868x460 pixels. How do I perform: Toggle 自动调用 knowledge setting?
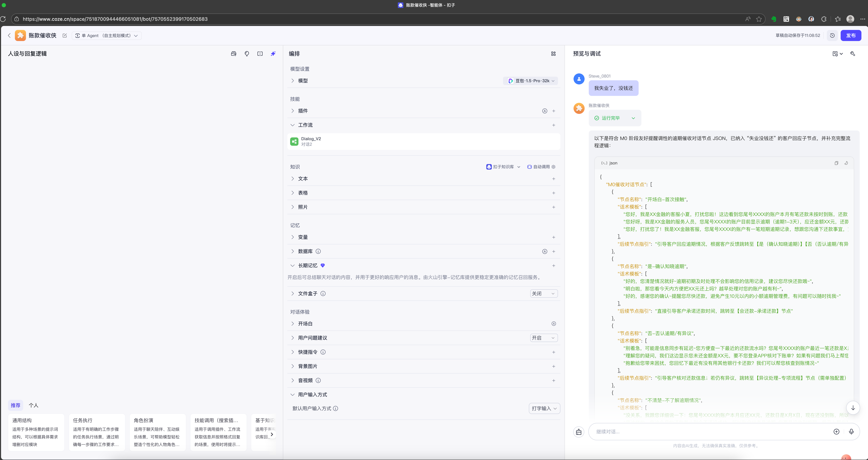click(x=541, y=167)
